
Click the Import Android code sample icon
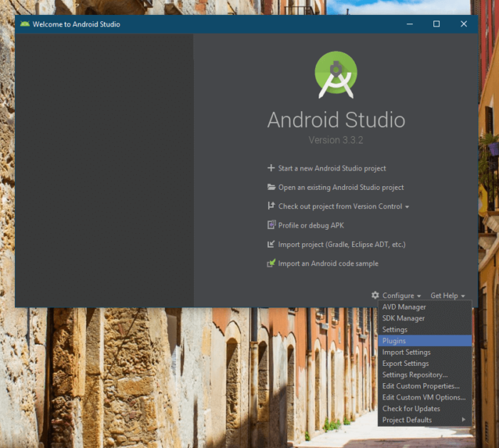tap(271, 263)
